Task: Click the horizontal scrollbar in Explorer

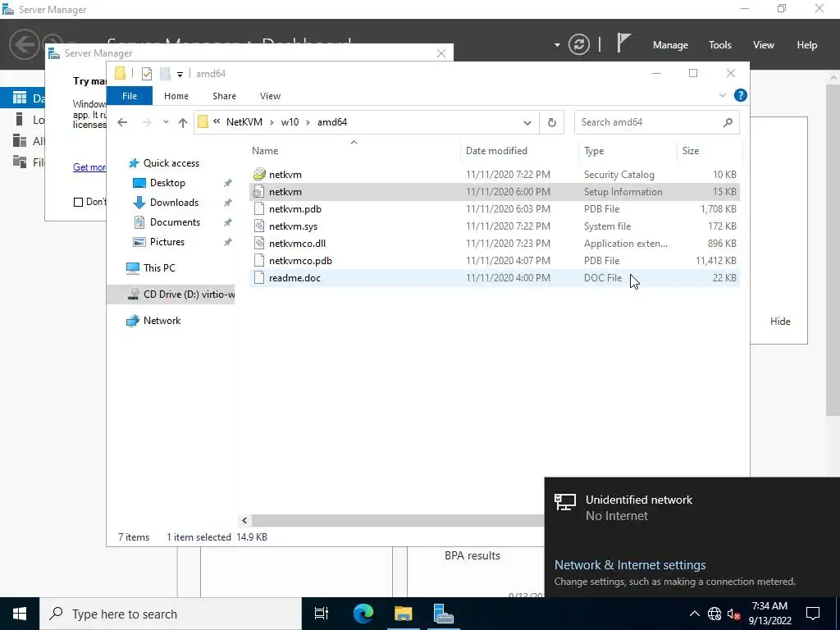Action: (x=398, y=520)
